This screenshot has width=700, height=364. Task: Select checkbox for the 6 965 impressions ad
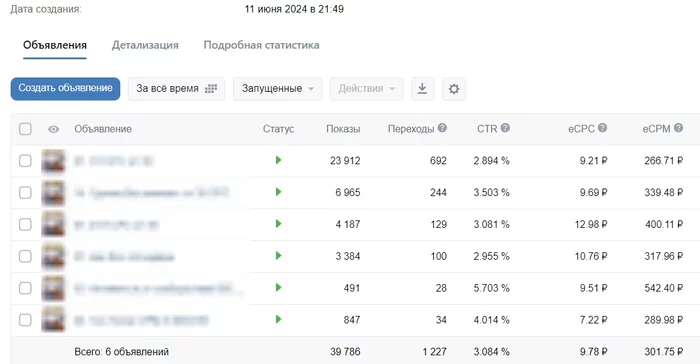[25, 192]
